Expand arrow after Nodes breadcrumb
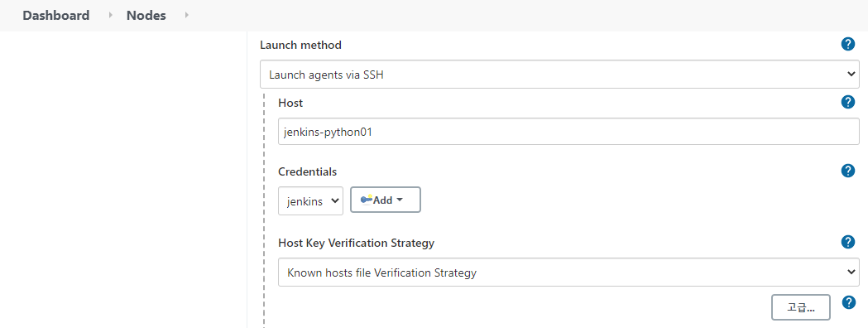The width and height of the screenshot is (868, 328). [186, 16]
